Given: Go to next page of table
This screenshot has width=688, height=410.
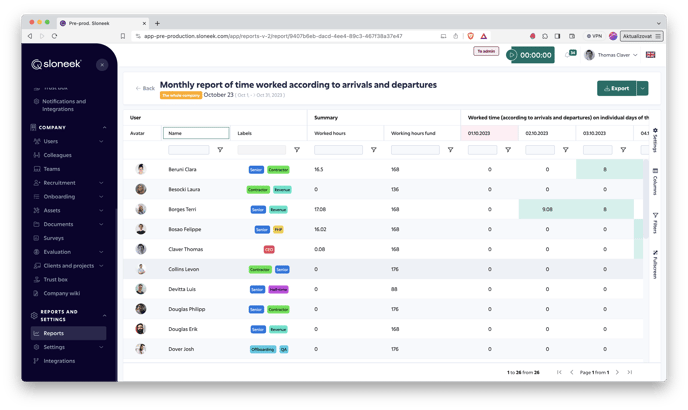Looking at the screenshot, I should click(x=617, y=372).
